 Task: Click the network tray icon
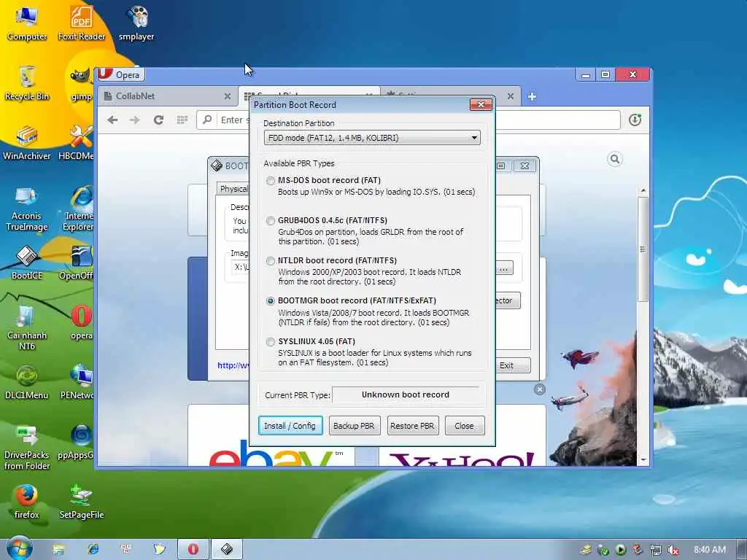click(x=656, y=550)
